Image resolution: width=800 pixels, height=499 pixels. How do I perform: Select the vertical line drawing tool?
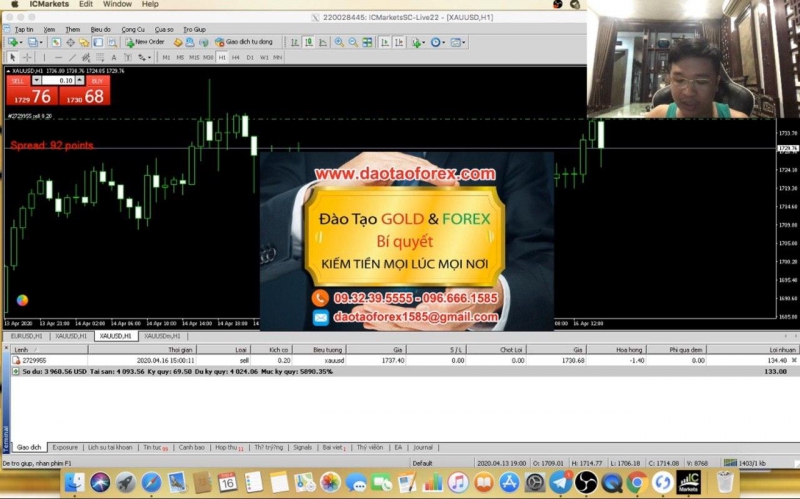tap(44, 58)
